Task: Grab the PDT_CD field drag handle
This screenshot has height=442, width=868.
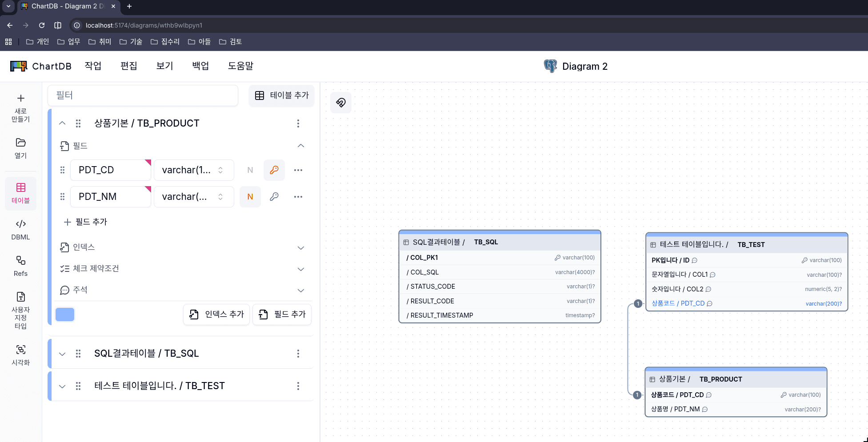Action: [x=62, y=170]
